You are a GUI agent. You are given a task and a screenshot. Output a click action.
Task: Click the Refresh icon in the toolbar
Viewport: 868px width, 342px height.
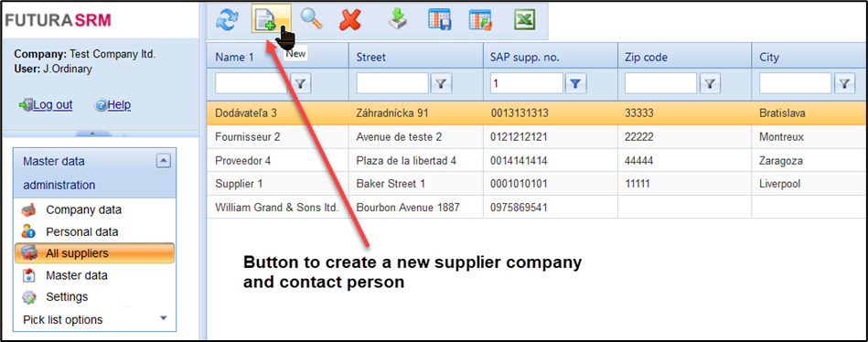pyautogui.click(x=226, y=20)
